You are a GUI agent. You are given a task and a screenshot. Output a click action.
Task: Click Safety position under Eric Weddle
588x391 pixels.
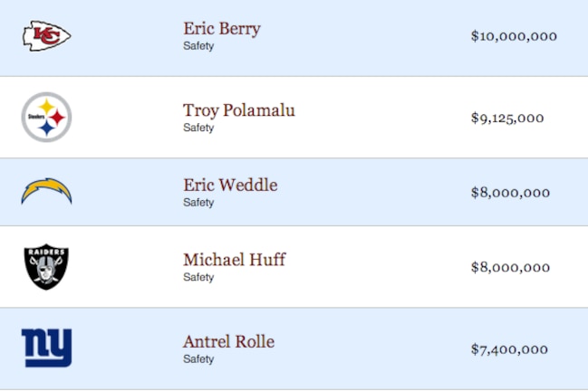pos(198,203)
